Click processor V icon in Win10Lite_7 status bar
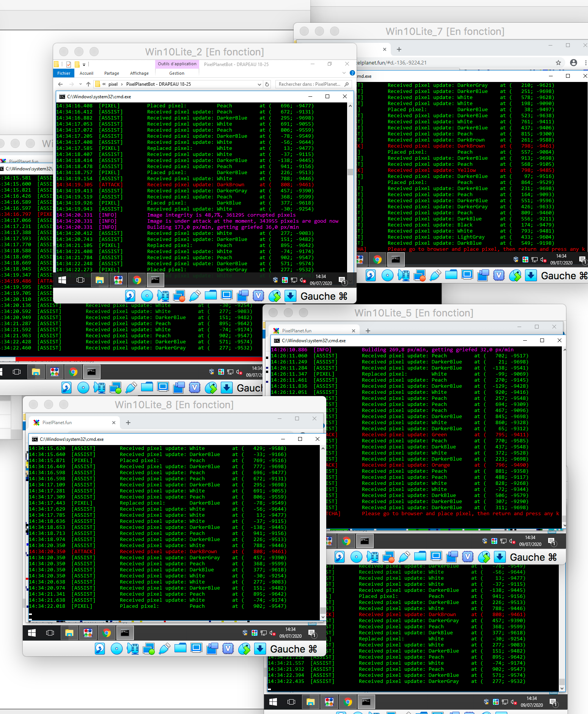The width and height of the screenshot is (588, 714). (499, 275)
